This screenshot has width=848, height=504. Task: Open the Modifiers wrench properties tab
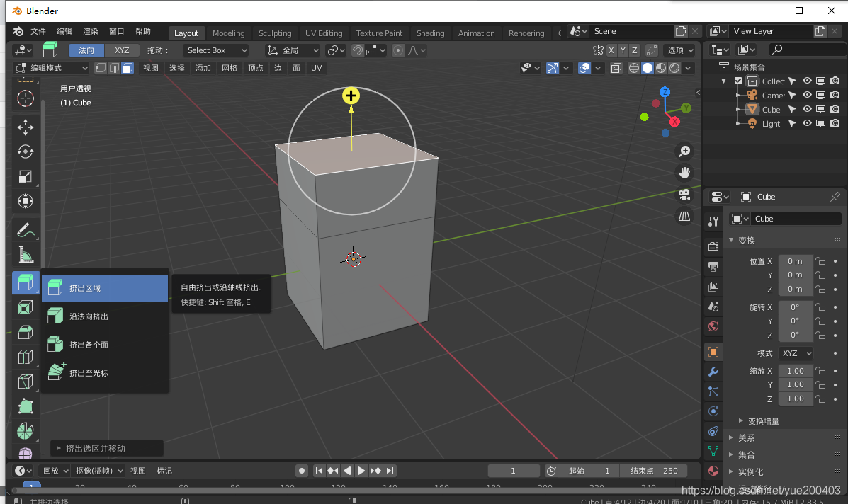[x=713, y=372]
